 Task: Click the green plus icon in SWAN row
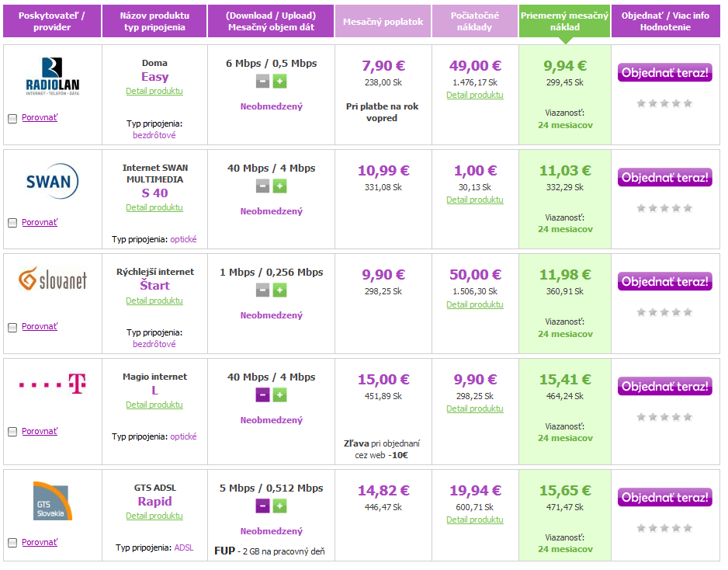coord(279,186)
